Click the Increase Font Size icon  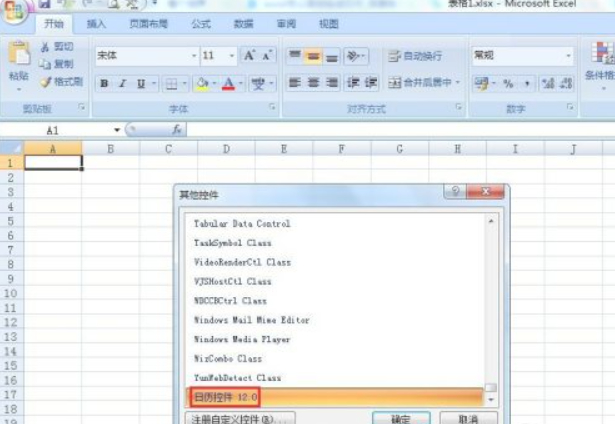pos(250,56)
